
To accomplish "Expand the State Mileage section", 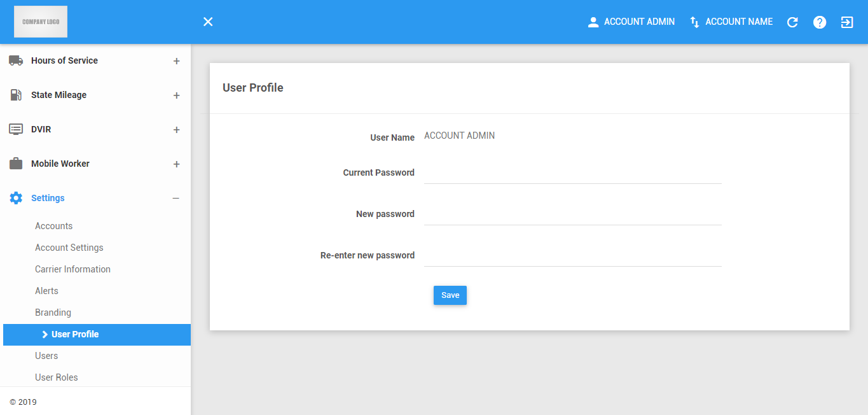I will point(176,95).
